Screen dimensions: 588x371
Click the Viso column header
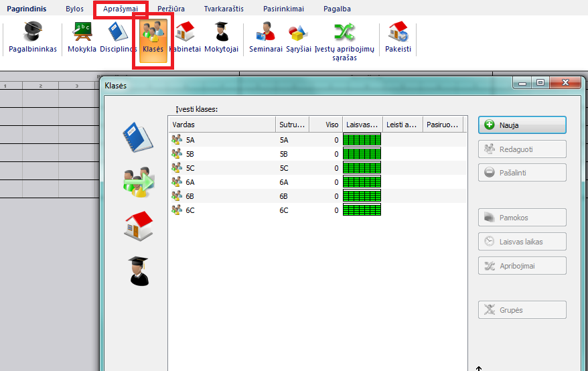[326, 125]
